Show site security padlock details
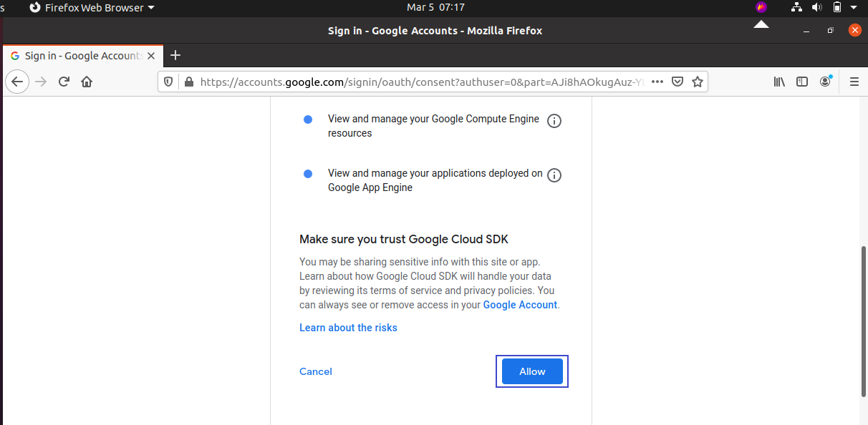This screenshot has height=425, width=868. pyautogui.click(x=189, y=82)
